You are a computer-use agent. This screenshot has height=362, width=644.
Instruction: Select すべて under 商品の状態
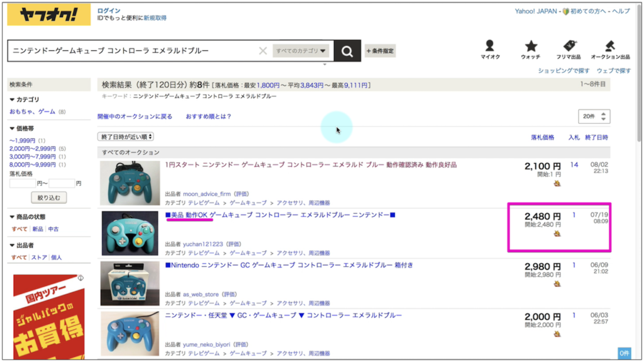pyautogui.click(x=19, y=229)
